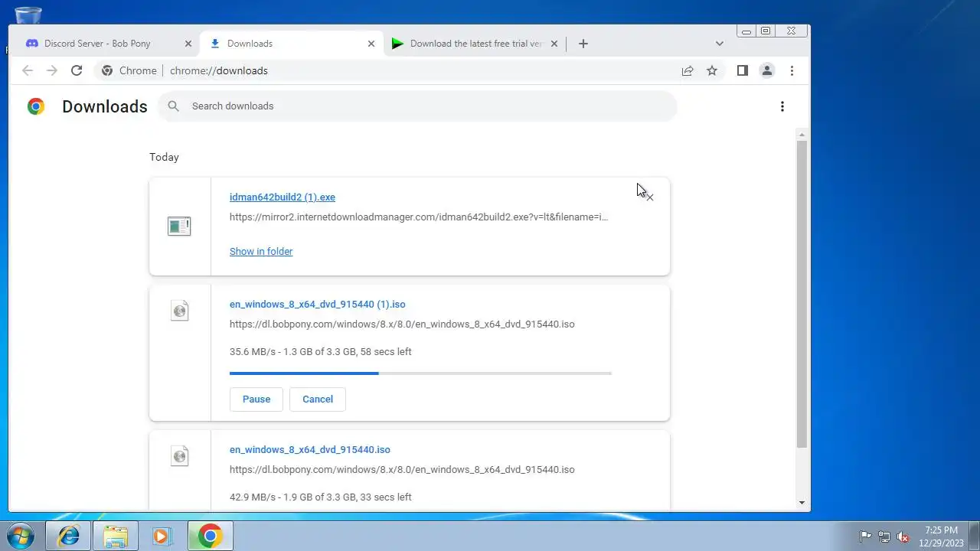Open the profile avatar menu
Image resolution: width=980 pixels, height=551 pixels.
coord(766,70)
